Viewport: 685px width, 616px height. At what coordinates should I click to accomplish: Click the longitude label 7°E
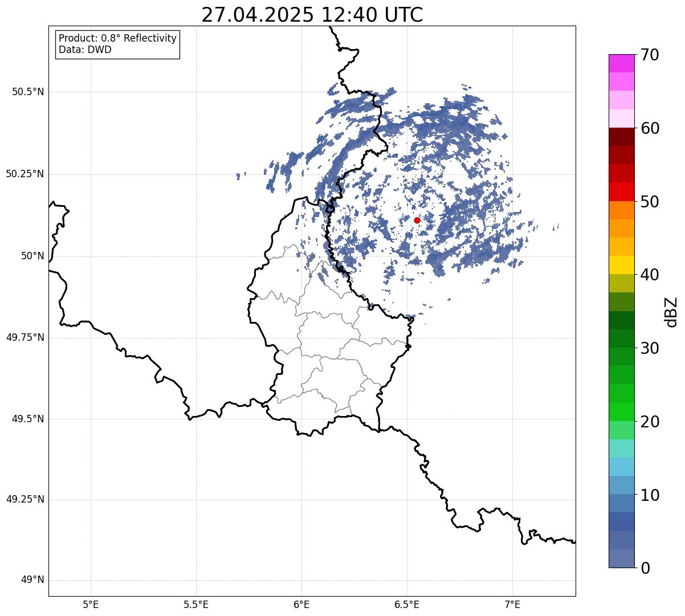click(x=512, y=605)
